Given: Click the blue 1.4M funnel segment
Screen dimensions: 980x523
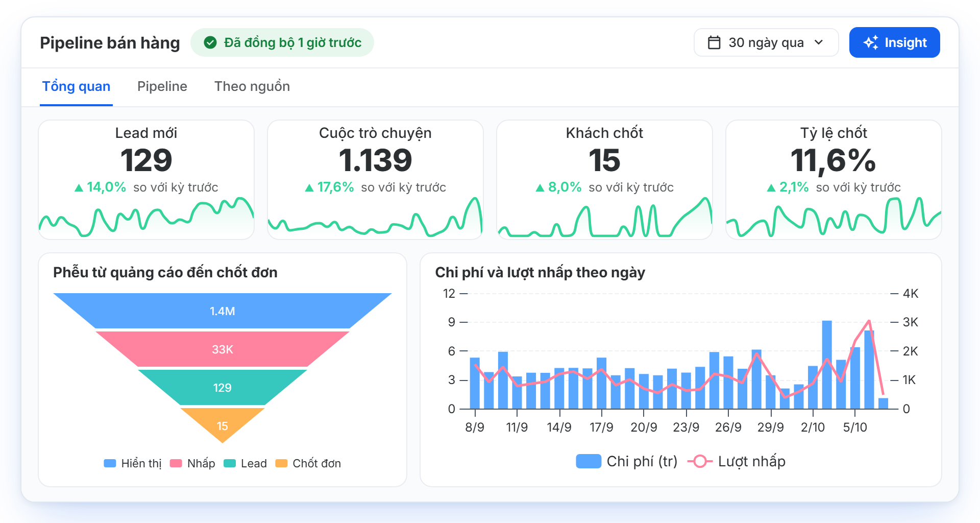Looking at the screenshot, I should tap(223, 311).
